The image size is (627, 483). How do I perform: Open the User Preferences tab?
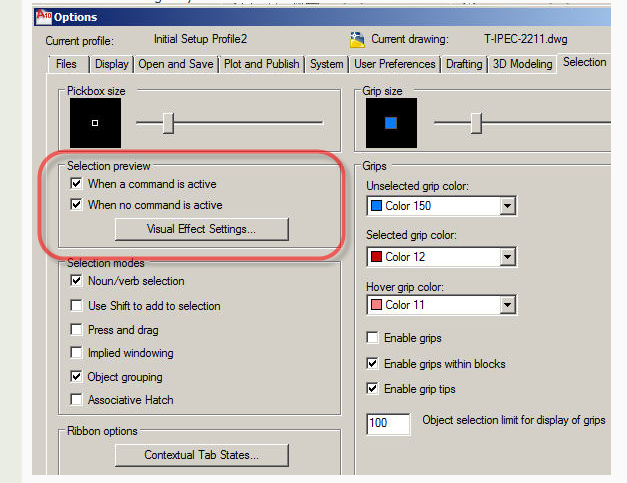[x=395, y=64]
